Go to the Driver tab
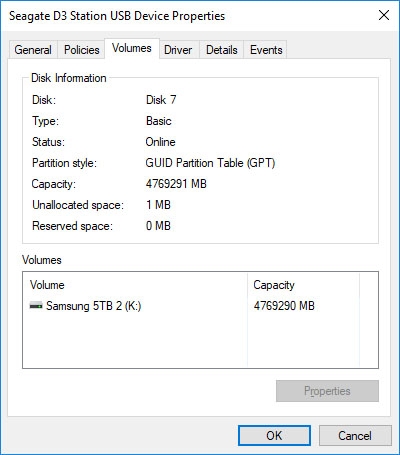The image size is (400, 455). [x=178, y=50]
